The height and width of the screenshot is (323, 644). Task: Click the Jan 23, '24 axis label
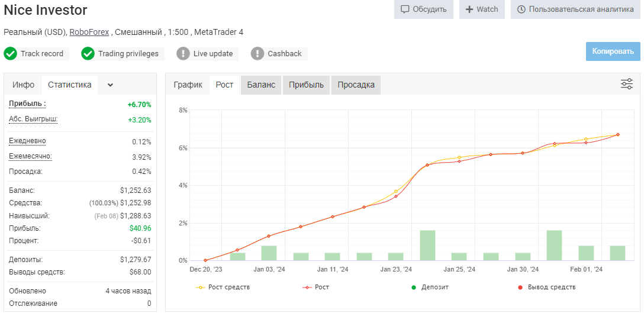click(x=396, y=269)
